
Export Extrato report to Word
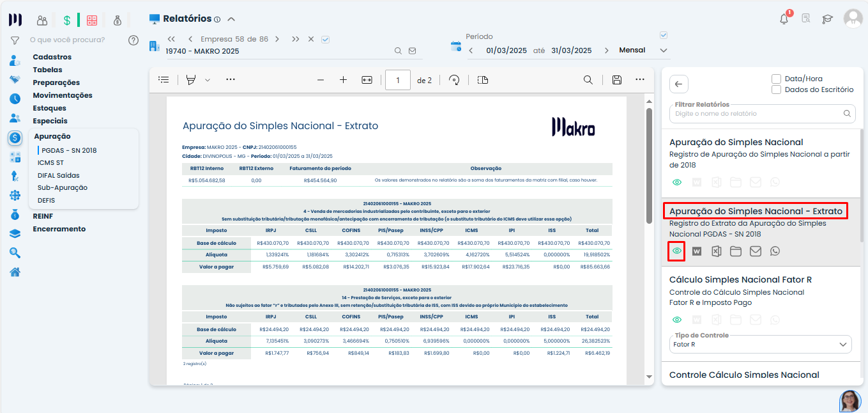(x=697, y=251)
